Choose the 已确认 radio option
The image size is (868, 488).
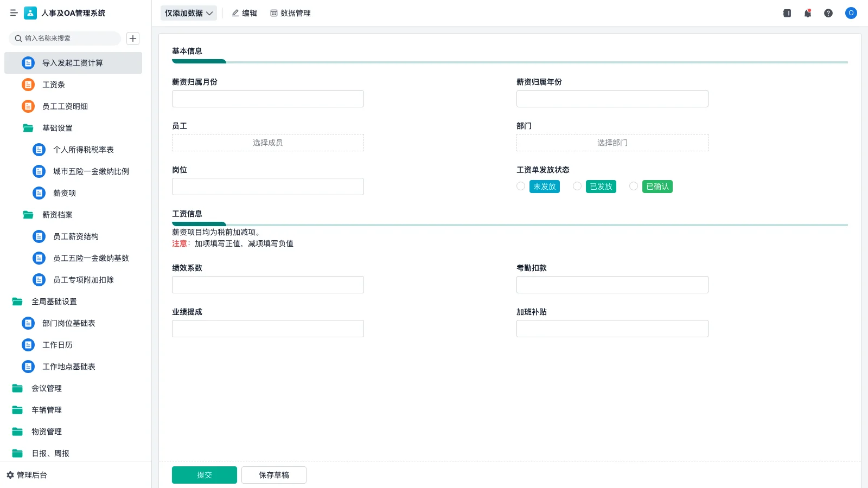point(634,187)
